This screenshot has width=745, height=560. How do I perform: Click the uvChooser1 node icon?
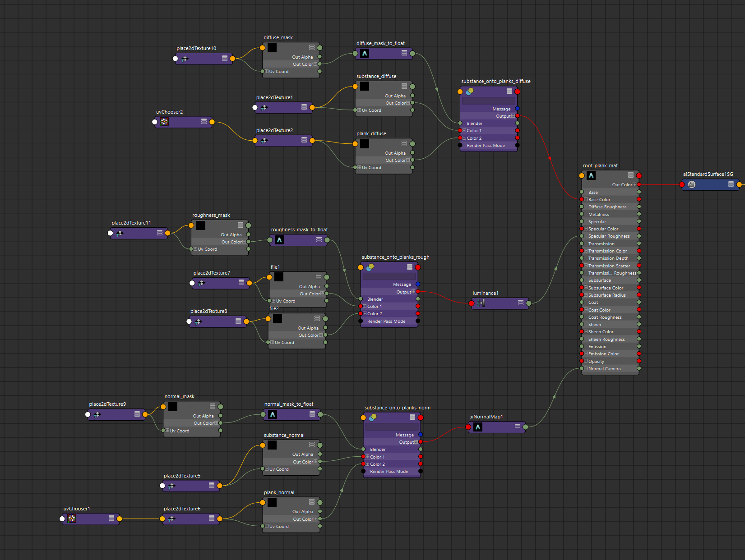[x=72, y=519]
